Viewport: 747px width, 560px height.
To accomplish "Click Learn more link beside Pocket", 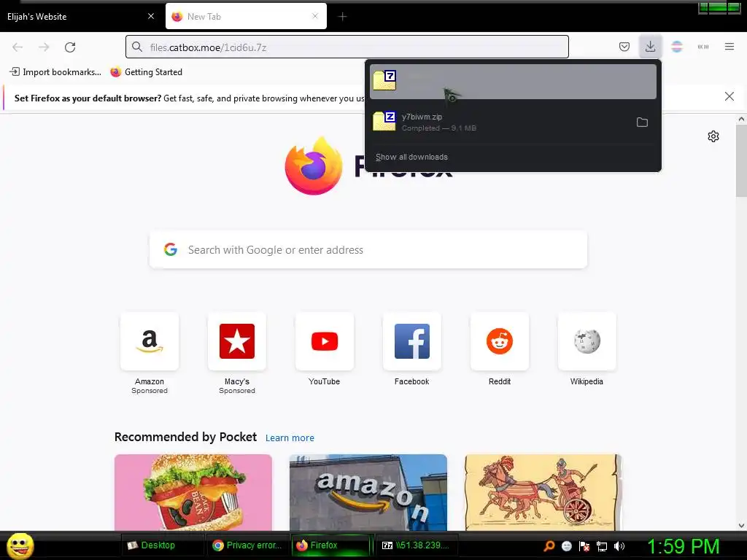I will click(x=290, y=437).
